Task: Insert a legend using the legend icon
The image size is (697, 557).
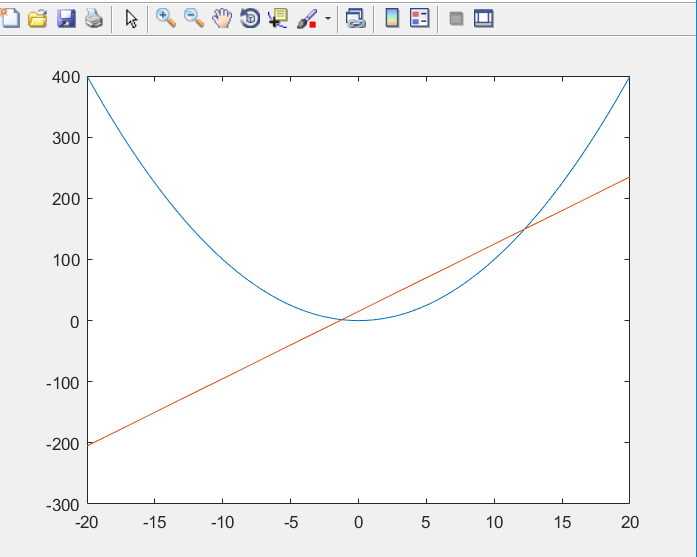Action: [420, 19]
